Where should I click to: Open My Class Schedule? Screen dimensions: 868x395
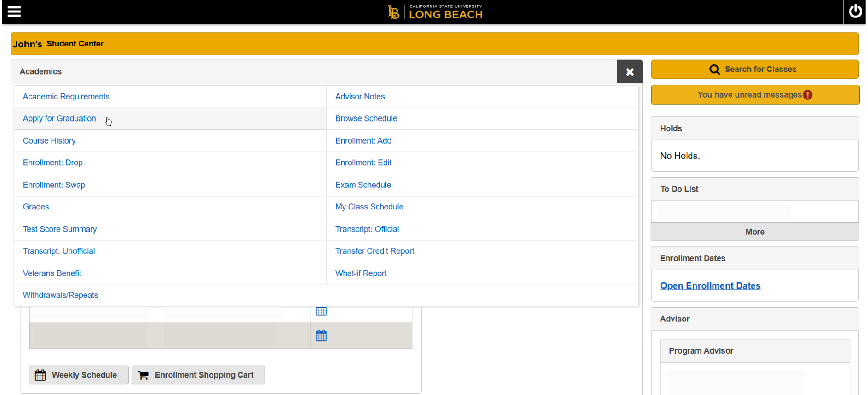[369, 207]
